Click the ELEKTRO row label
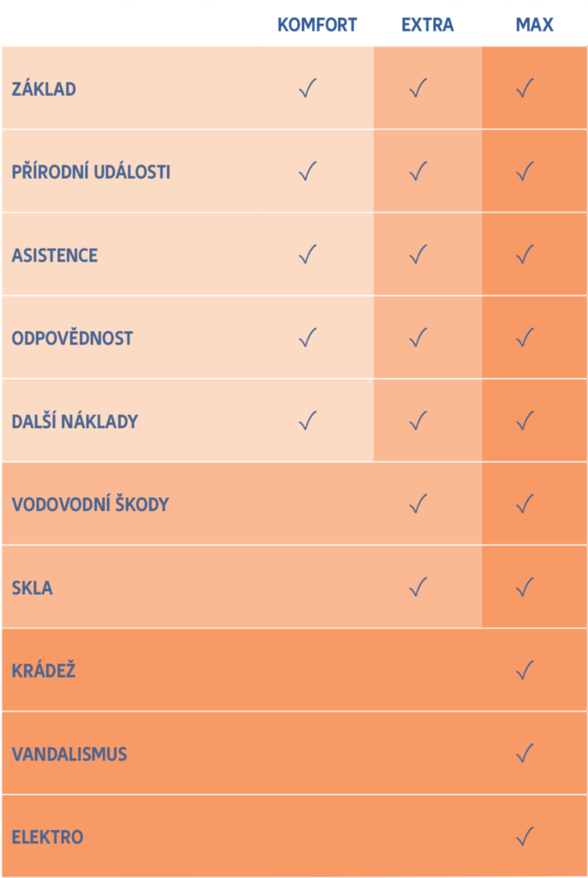The height and width of the screenshot is (878, 588). [48, 837]
